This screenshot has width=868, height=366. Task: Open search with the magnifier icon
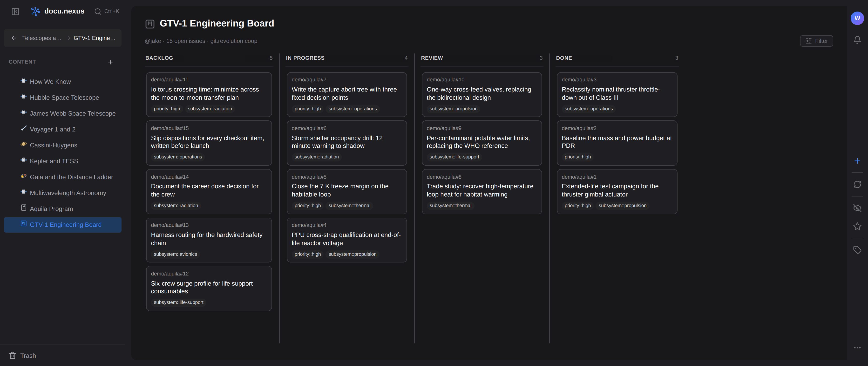[98, 12]
